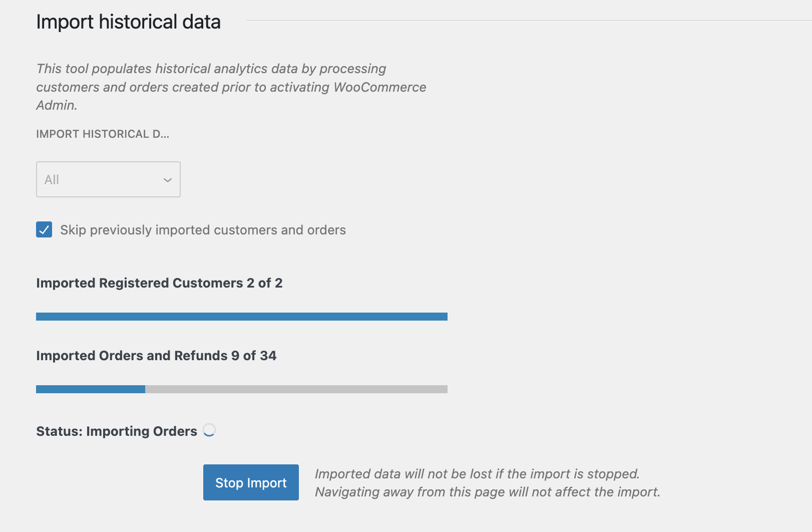Click the chevron arrow in the All dropdown
812x532 pixels.
point(168,180)
